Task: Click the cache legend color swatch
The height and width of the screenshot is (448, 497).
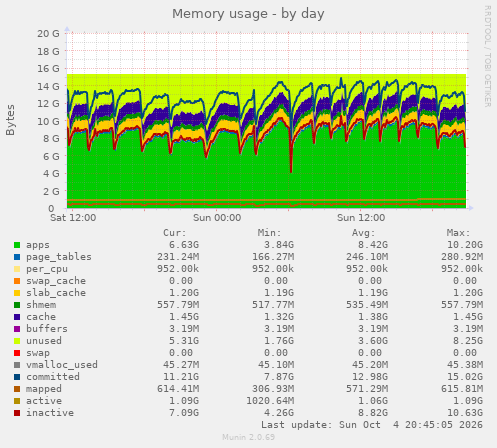Action: 17,317
